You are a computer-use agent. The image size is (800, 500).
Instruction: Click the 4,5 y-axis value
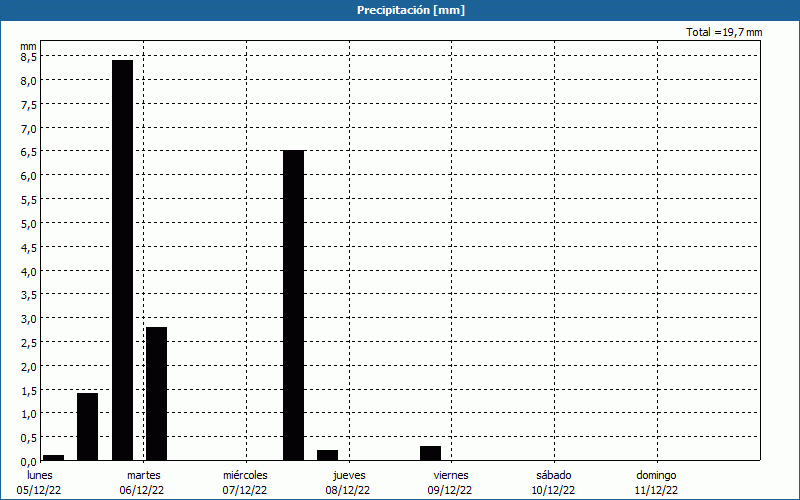(x=29, y=247)
